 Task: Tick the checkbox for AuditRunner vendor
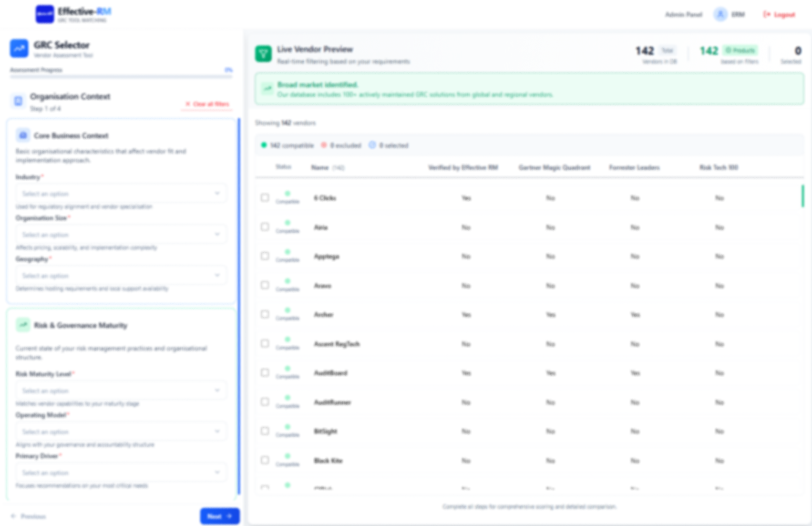tap(265, 401)
